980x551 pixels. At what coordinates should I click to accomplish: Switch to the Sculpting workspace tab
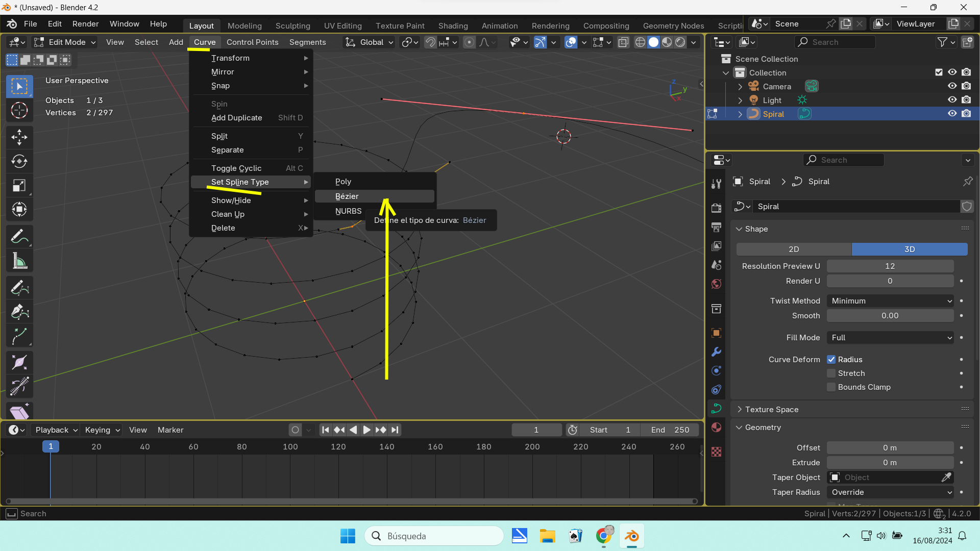pos(292,26)
